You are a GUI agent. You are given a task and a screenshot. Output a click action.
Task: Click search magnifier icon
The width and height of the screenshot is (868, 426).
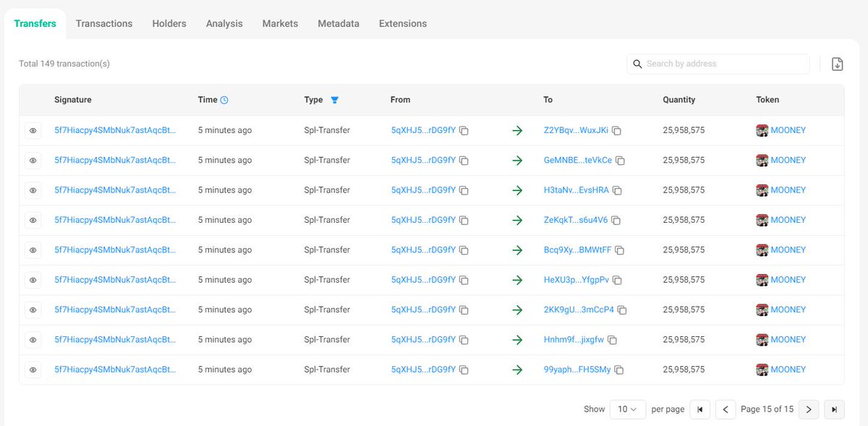point(637,64)
